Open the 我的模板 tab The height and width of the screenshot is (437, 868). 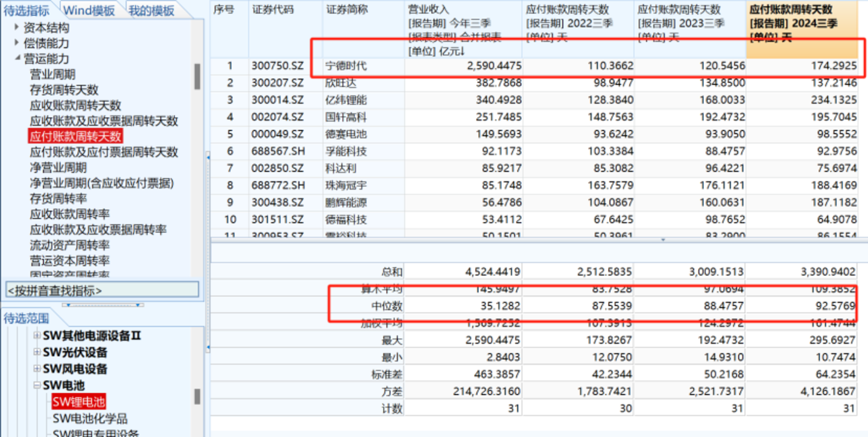click(x=151, y=10)
